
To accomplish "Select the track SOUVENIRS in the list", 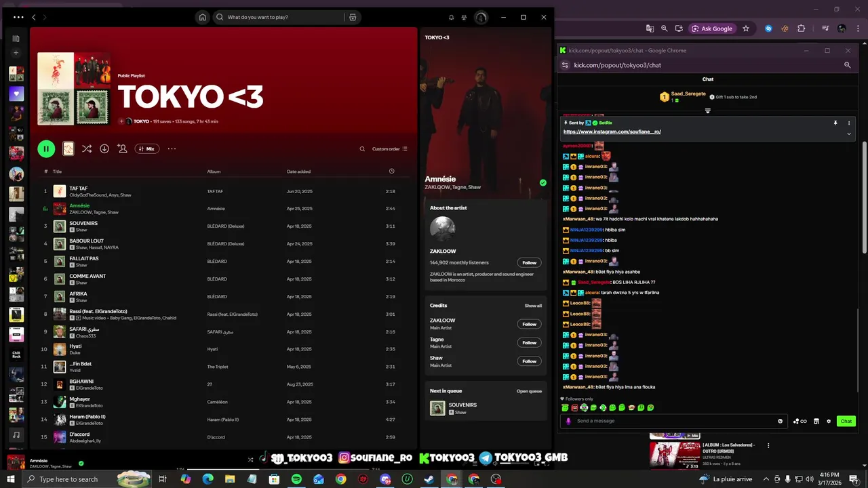I will [x=83, y=223].
